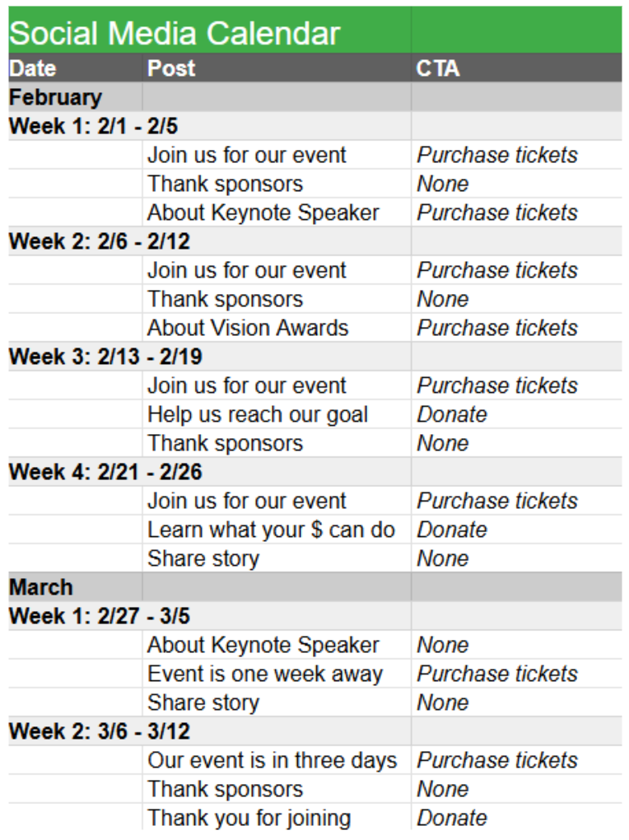Select the Week 4: 2/21 - 2/26 row

click(x=315, y=472)
